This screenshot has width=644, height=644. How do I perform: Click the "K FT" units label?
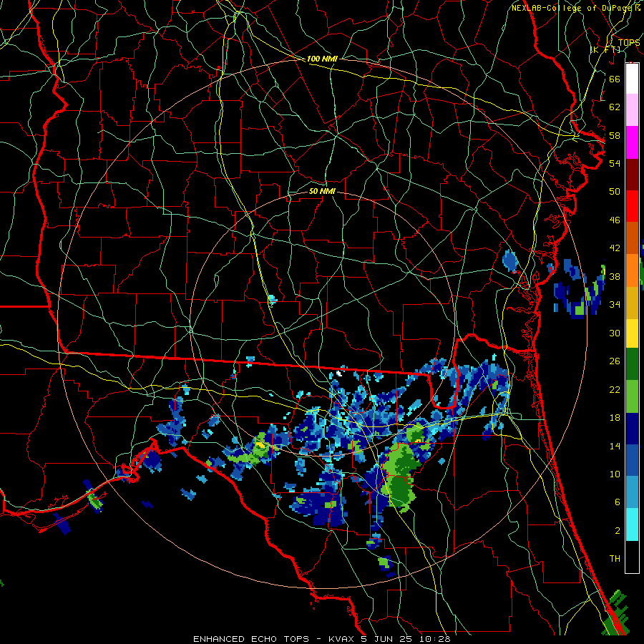point(605,49)
